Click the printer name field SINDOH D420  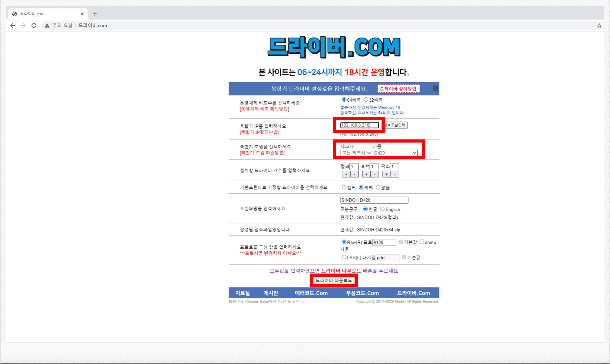[374, 200]
